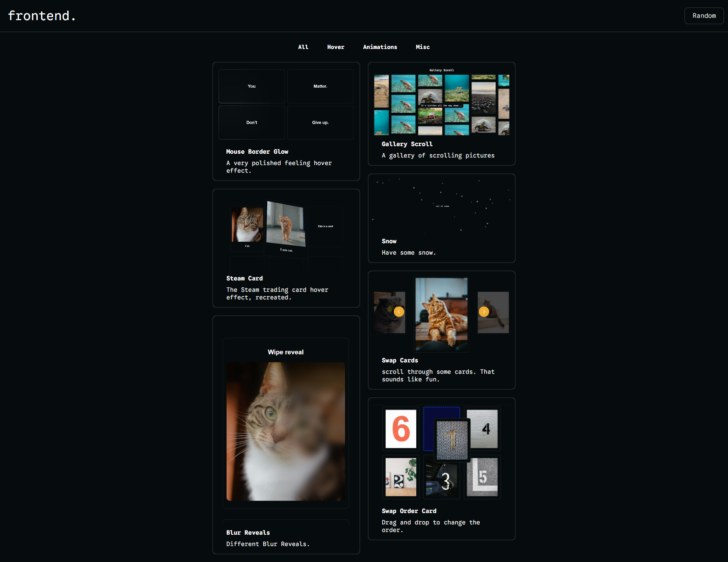Switch to the Hover filter tab
Screen dimensions: 728x562
[336, 47]
